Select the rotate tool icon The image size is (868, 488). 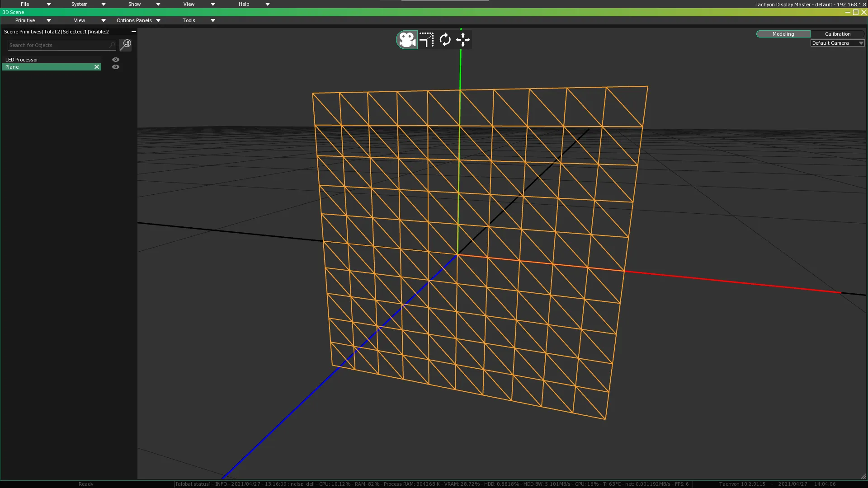tap(445, 40)
